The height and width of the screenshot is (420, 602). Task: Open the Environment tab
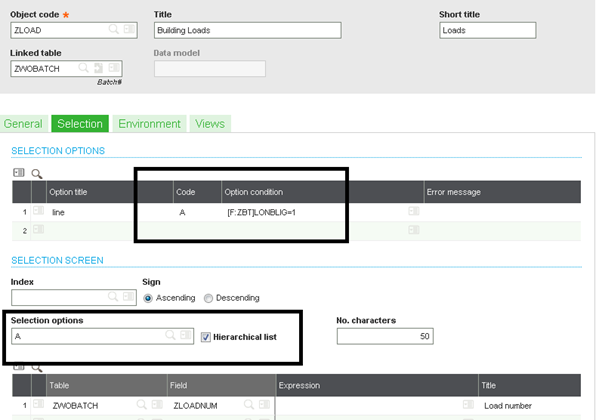pos(149,124)
